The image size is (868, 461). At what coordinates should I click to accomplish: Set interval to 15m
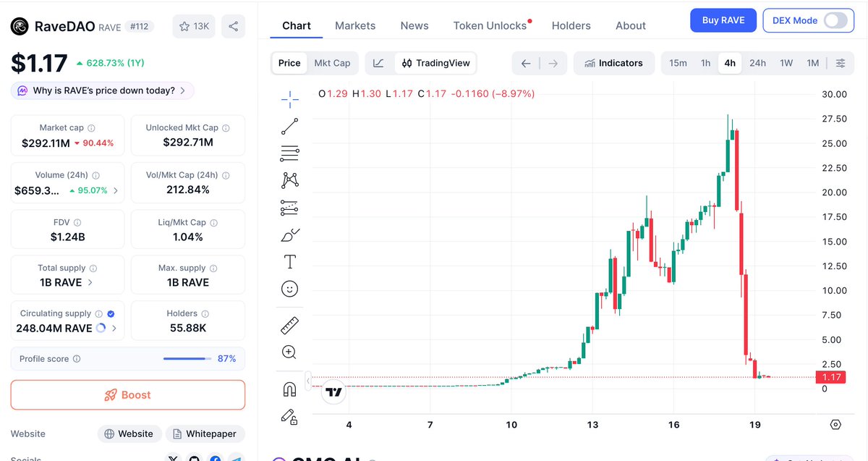click(x=678, y=63)
